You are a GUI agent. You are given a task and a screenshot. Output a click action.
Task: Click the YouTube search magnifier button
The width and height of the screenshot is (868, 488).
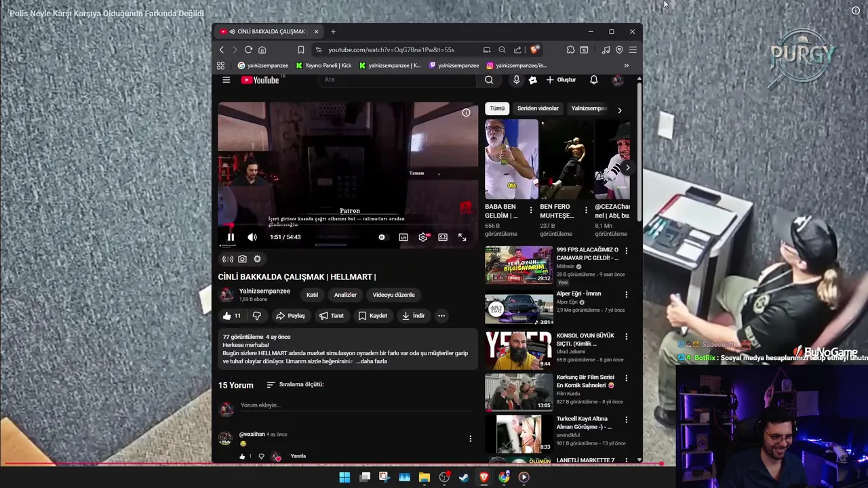489,80
